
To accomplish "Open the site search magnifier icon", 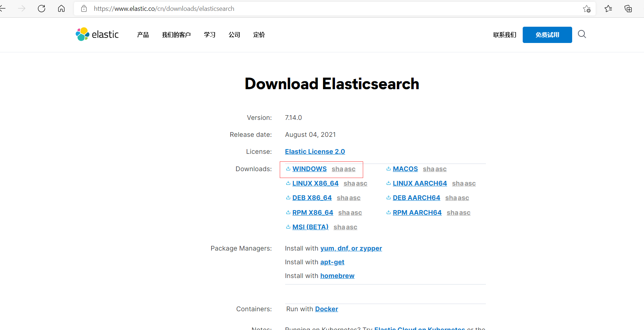I will point(582,34).
